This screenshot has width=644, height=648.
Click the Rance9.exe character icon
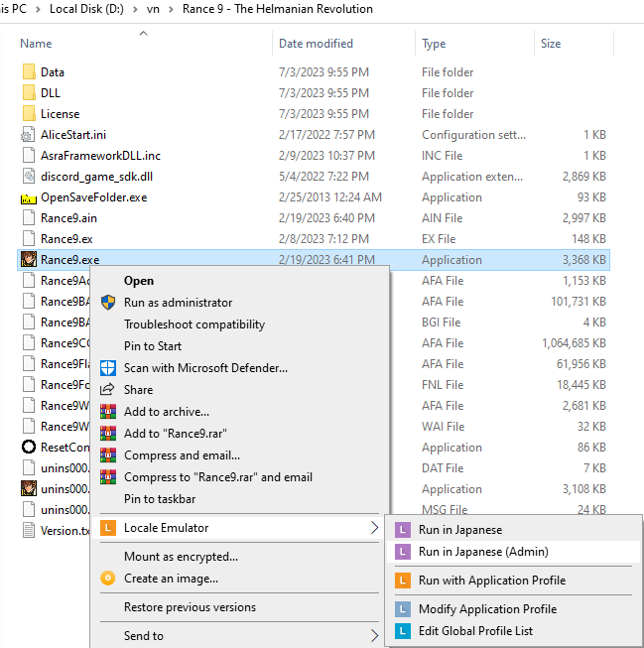click(29, 260)
